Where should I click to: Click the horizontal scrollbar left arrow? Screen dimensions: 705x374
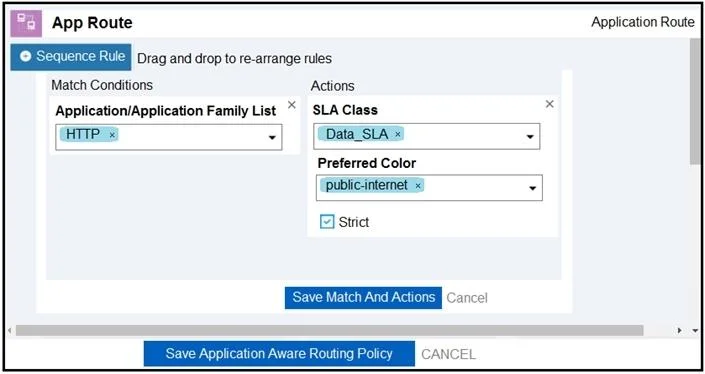[9, 331]
